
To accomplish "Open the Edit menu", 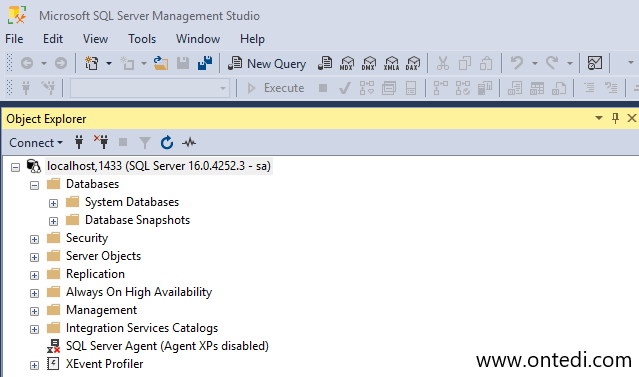I will pyautogui.click(x=53, y=39).
